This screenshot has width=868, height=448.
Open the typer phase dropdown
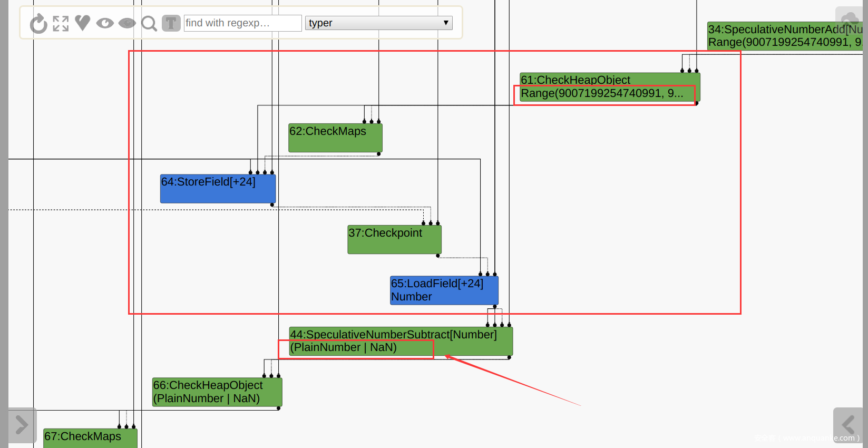tap(378, 23)
